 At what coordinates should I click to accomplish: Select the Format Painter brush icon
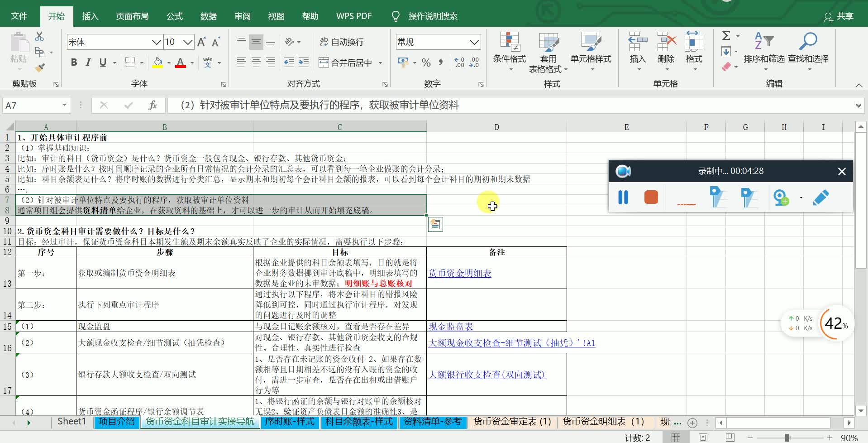tap(40, 67)
